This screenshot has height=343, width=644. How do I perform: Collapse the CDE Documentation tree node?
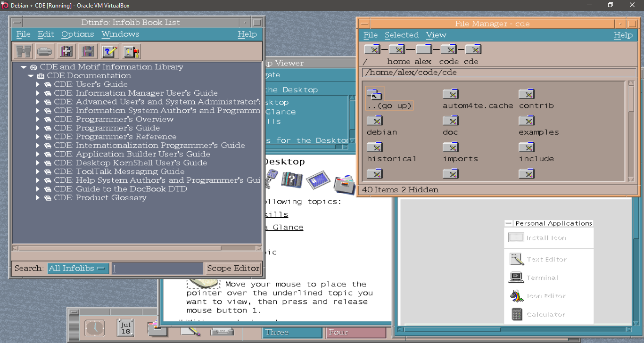point(31,76)
